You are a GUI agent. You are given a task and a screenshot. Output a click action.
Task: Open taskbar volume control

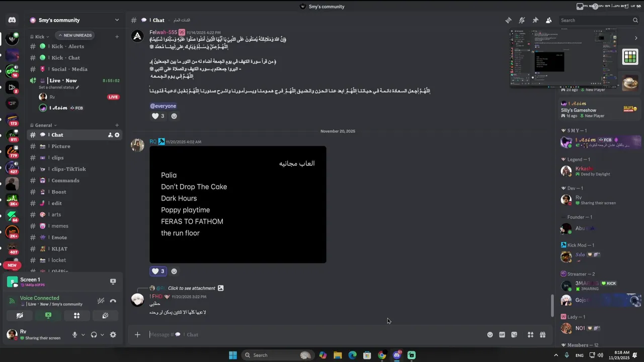click(x=600, y=355)
